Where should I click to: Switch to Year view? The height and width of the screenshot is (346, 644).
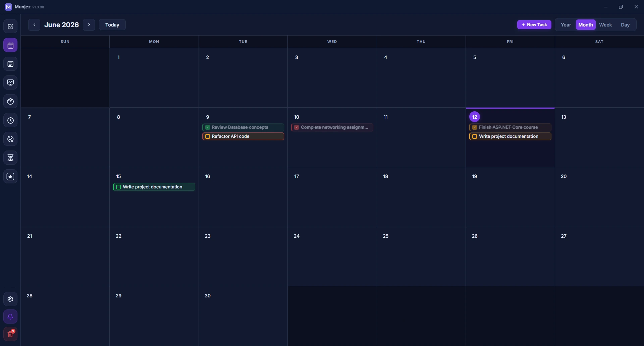566,25
